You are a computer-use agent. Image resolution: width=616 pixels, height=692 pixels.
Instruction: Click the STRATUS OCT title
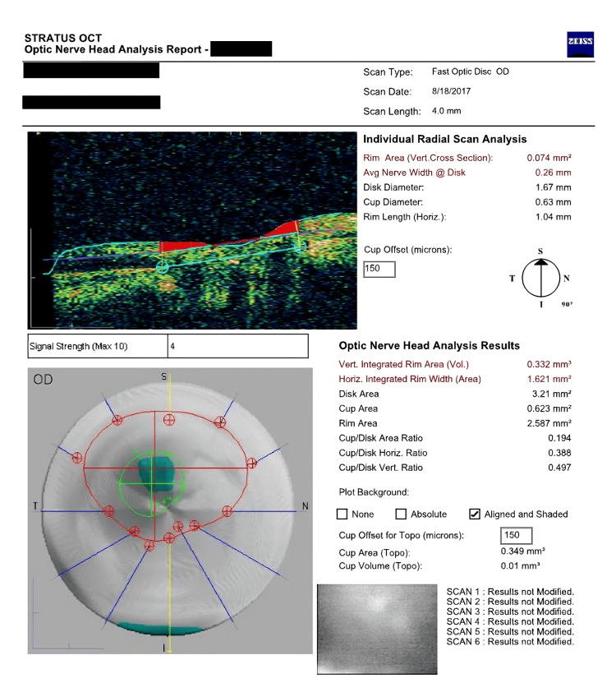[x=63, y=38]
